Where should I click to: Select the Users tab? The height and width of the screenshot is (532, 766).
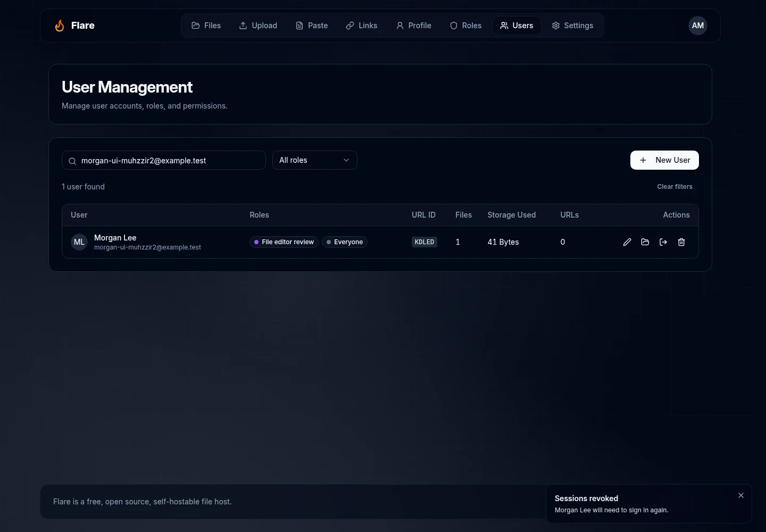click(517, 26)
